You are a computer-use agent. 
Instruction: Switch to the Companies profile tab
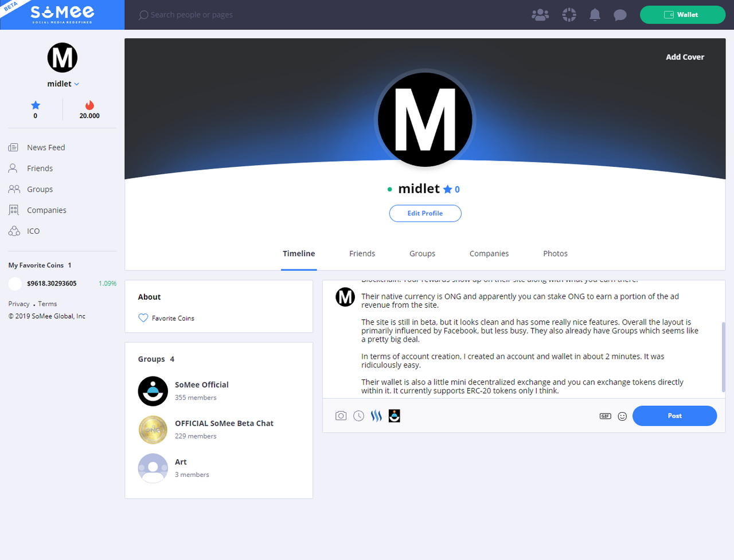[x=489, y=253]
